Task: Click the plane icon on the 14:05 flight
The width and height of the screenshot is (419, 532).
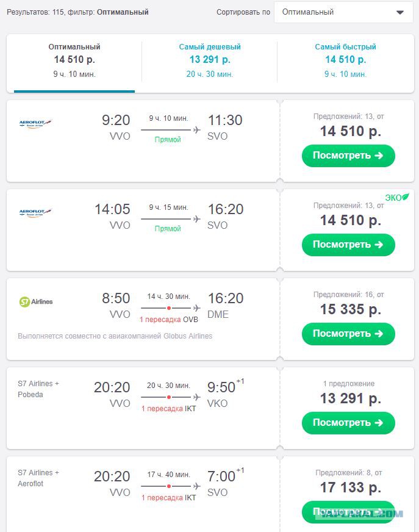Action: tap(196, 218)
